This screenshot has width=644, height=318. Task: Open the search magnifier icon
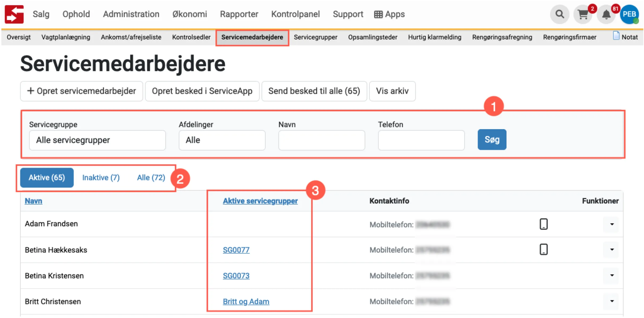[x=560, y=14]
